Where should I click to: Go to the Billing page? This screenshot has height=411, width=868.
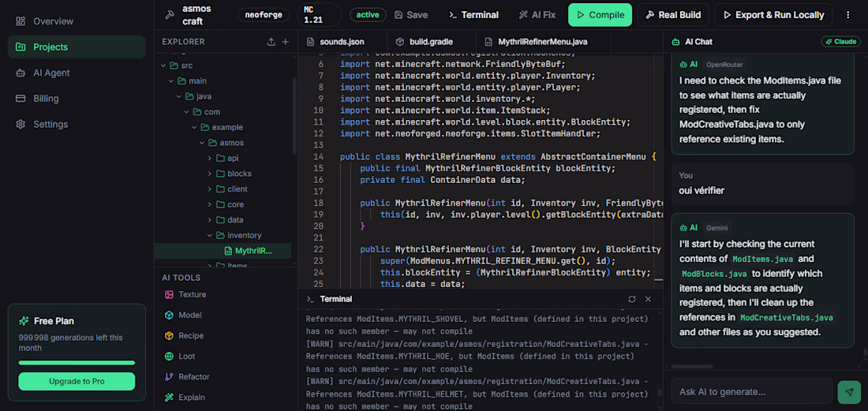point(77,99)
